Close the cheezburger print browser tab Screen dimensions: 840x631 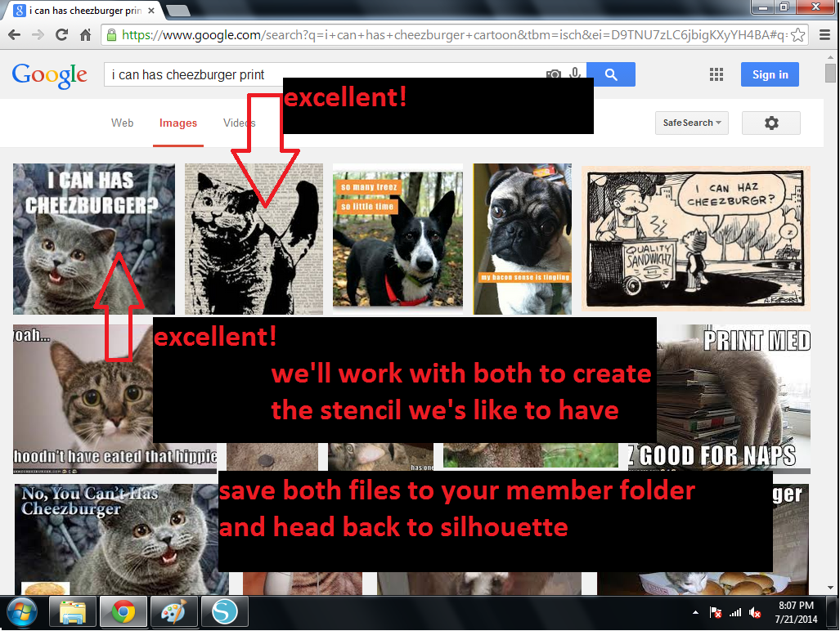[x=151, y=11]
